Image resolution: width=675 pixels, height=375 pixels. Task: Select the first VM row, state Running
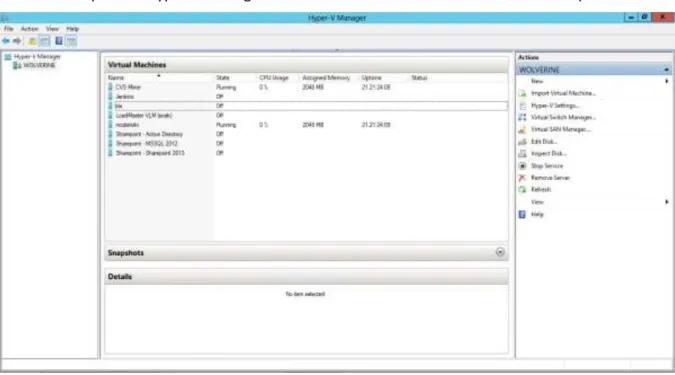(x=307, y=87)
